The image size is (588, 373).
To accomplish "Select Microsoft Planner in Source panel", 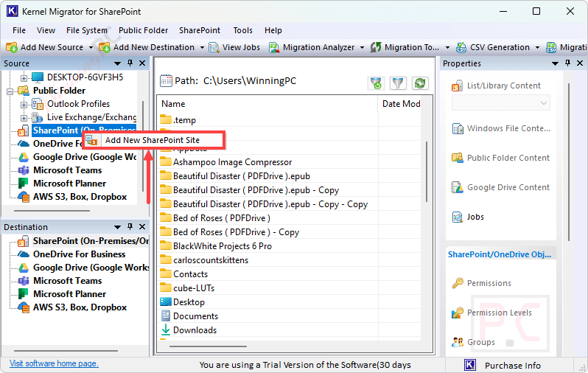I will pos(69,184).
